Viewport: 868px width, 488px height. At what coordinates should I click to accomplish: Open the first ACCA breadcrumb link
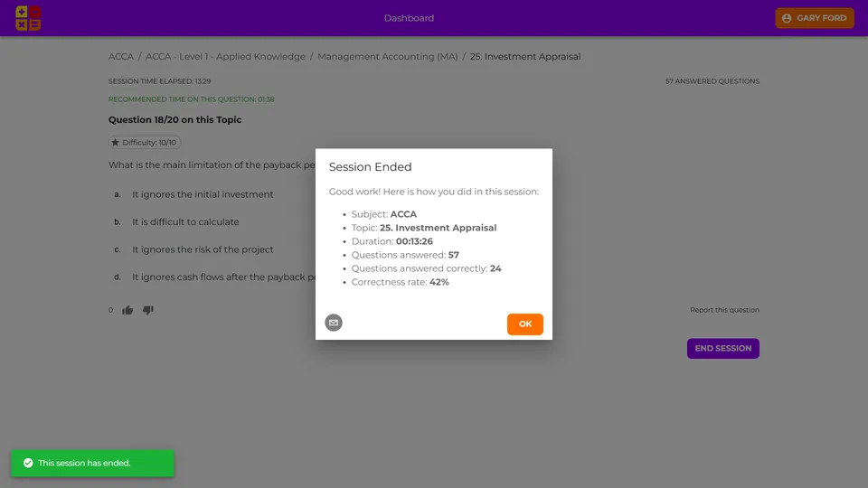(120, 57)
